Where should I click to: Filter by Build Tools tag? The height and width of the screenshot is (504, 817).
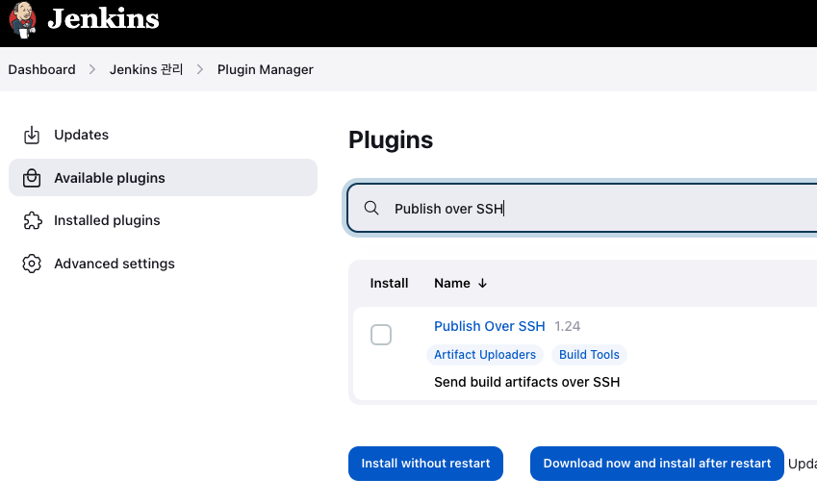tap(589, 355)
